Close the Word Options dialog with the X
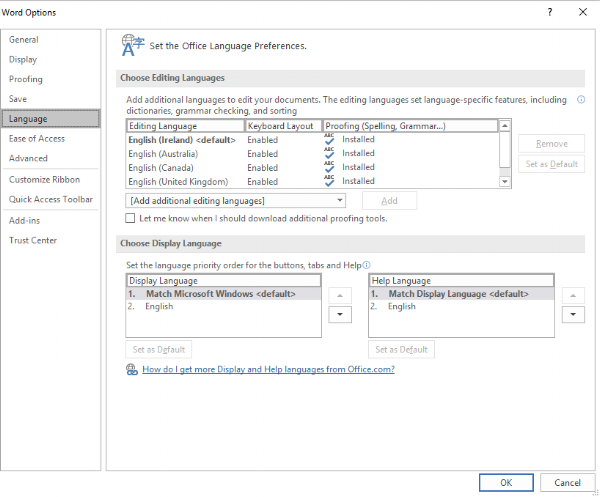600x497 pixels. pos(582,12)
